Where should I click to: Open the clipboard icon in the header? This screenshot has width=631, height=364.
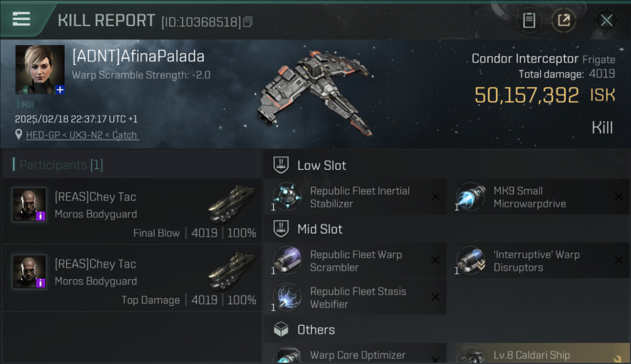coord(529,20)
